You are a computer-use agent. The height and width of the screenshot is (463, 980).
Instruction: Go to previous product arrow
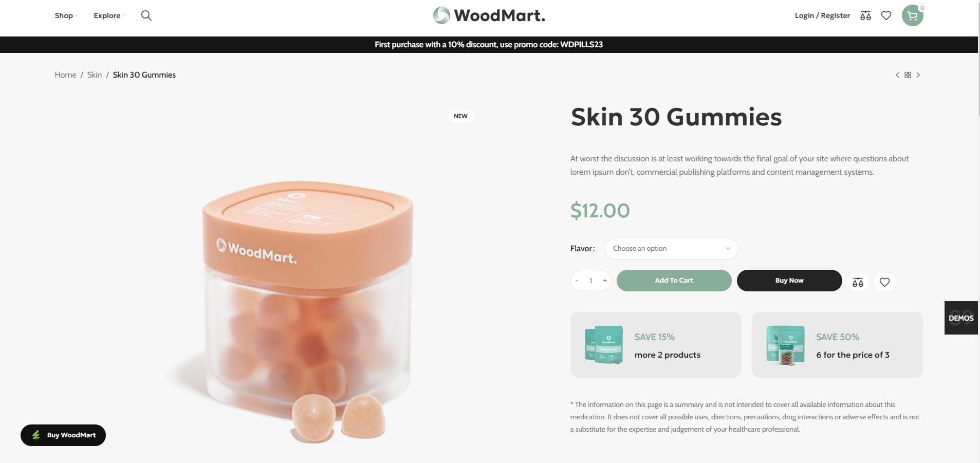897,75
